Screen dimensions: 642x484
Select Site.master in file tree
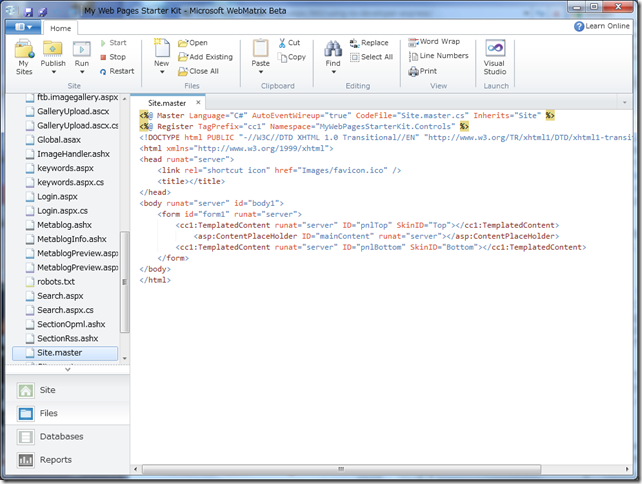[x=65, y=353]
